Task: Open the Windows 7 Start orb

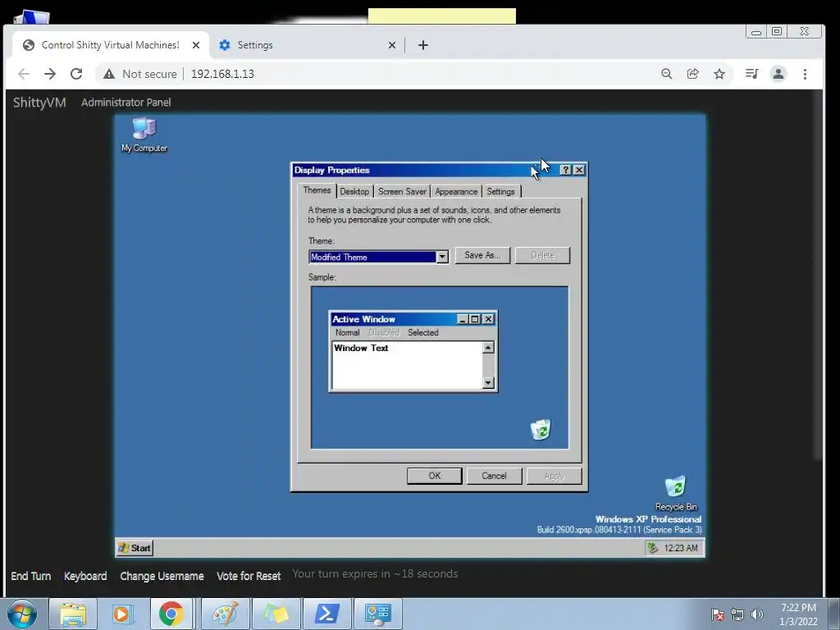Action: (22, 614)
